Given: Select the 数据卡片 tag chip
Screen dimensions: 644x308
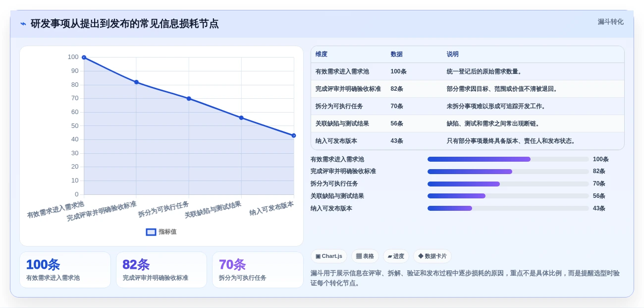Looking at the screenshot, I should (432, 256).
